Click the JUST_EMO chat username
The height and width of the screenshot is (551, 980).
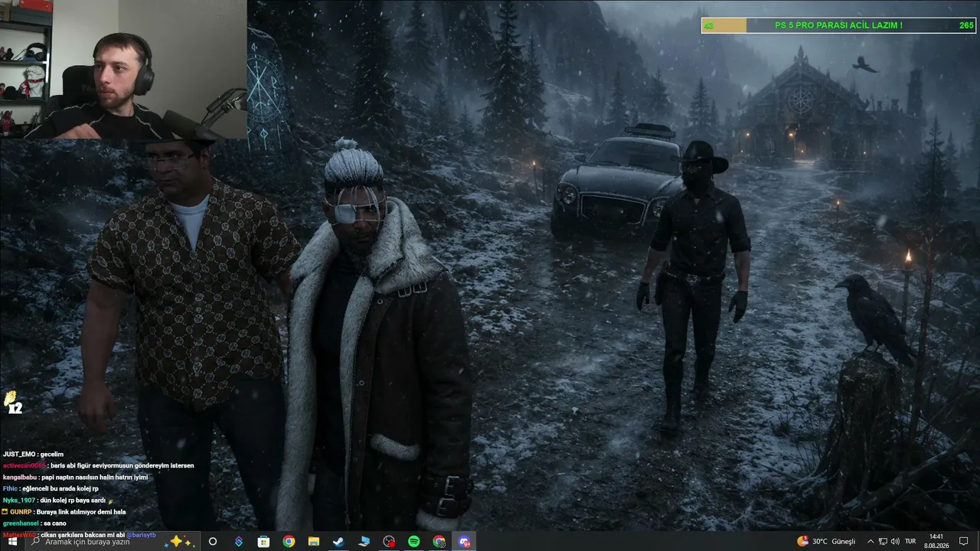click(19, 455)
